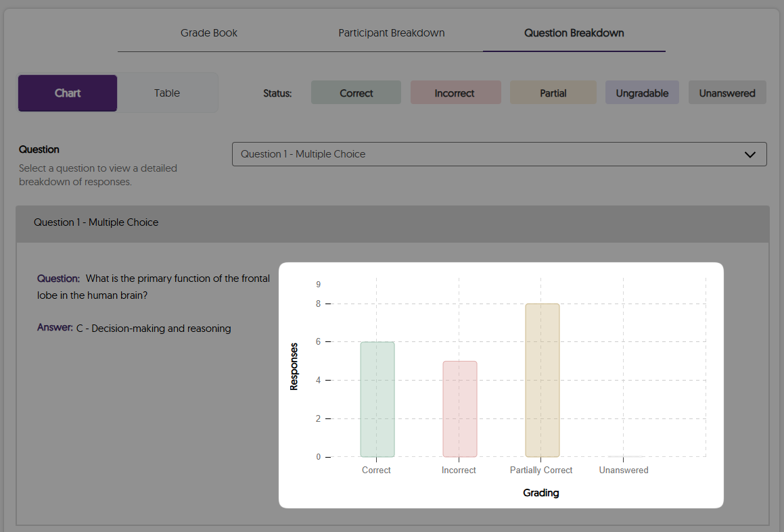
Task: Select the Question Breakdown tab
Action: click(x=574, y=32)
